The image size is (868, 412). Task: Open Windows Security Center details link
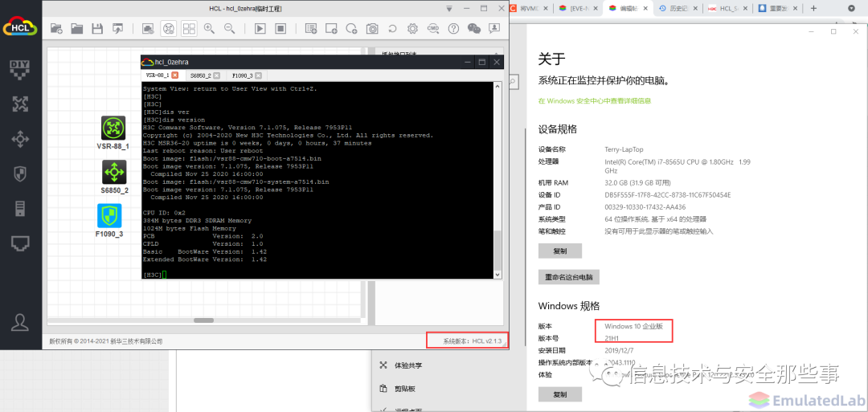(595, 101)
